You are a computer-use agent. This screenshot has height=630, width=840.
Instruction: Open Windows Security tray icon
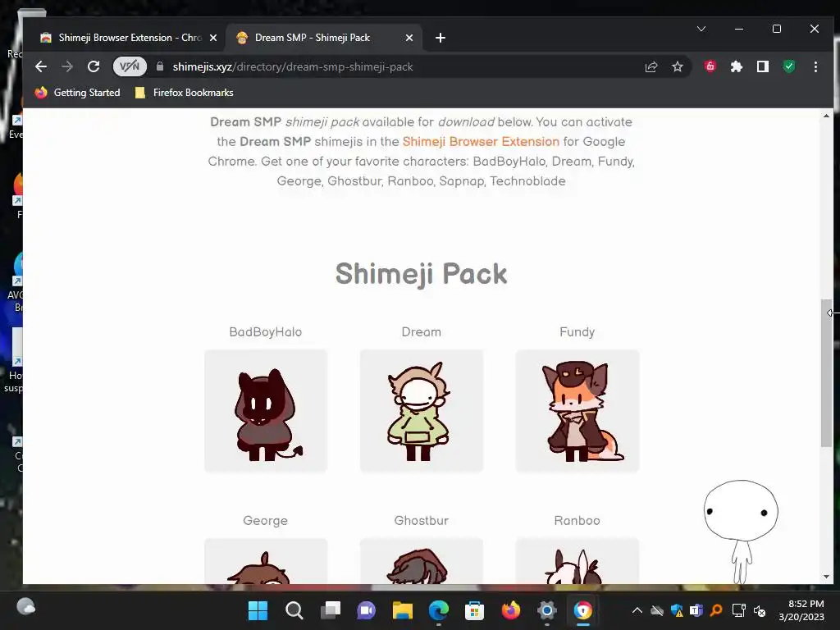click(677, 610)
